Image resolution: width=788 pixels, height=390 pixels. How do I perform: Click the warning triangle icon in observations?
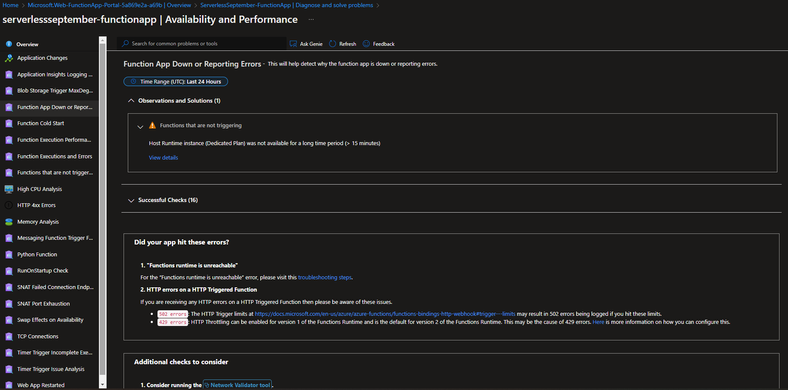coord(152,125)
